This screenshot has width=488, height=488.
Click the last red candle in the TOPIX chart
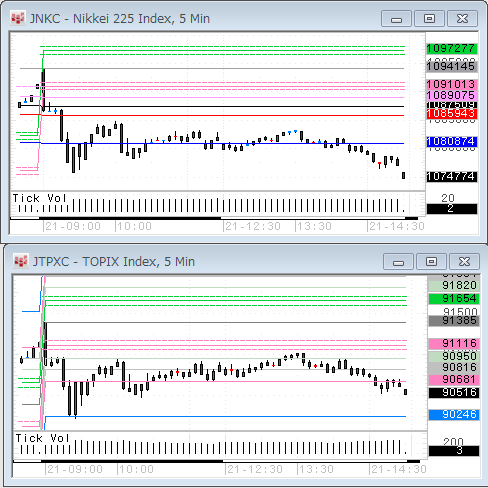[x=405, y=392]
